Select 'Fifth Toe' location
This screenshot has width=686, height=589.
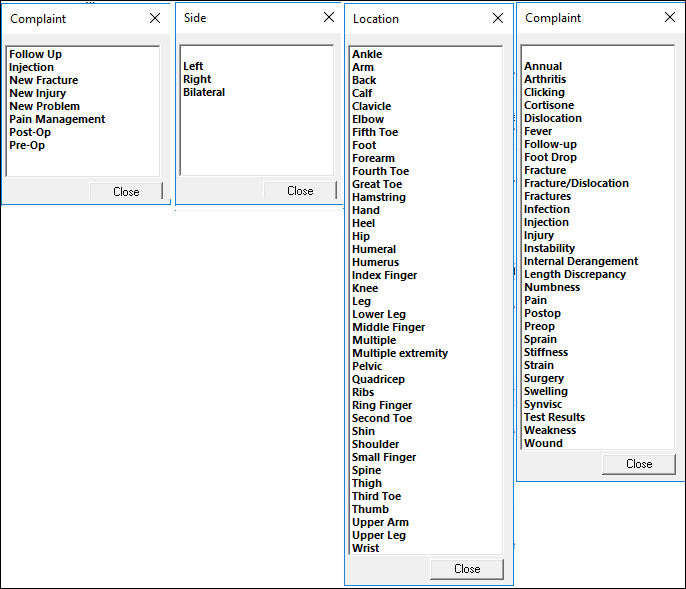coord(375,132)
